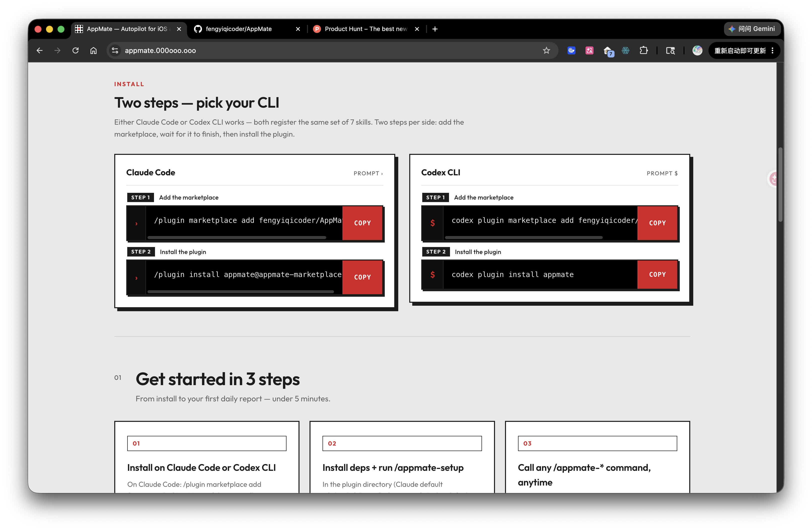
Task: Switch to the AppMate Autopilot for iOS tab
Action: [x=128, y=29]
